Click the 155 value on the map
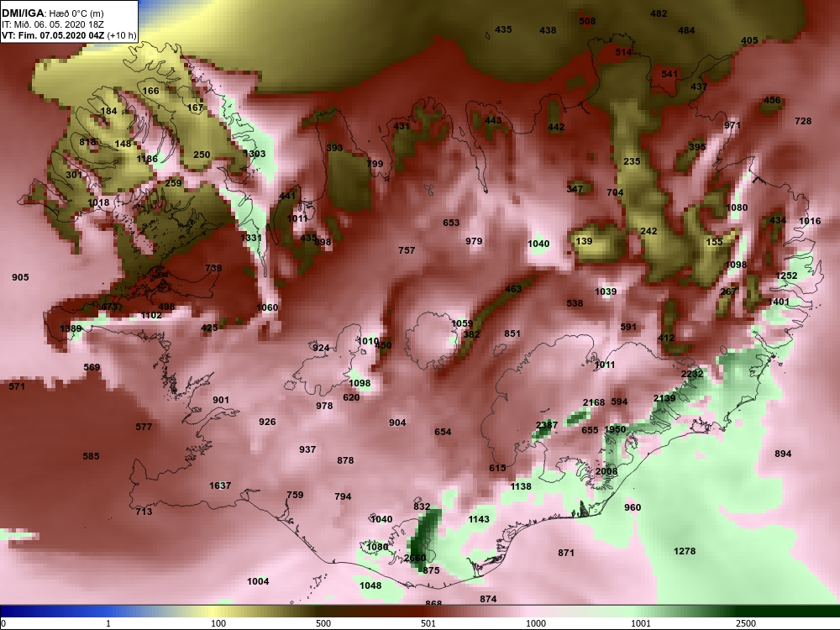Screen dimensions: 840x630 [715, 242]
